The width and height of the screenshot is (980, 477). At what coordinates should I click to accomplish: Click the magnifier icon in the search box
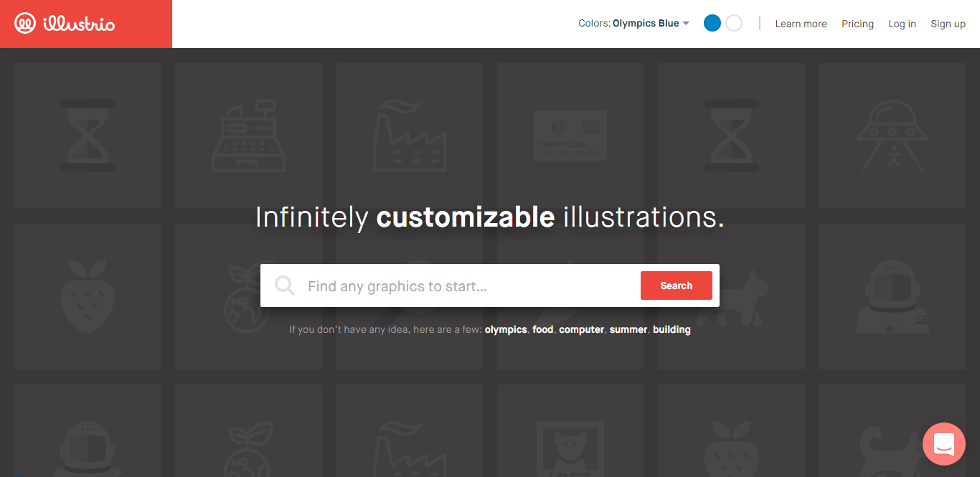click(x=285, y=285)
